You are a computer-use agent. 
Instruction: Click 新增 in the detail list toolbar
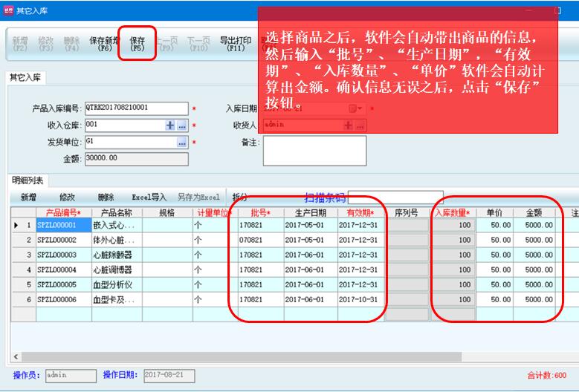(28, 197)
